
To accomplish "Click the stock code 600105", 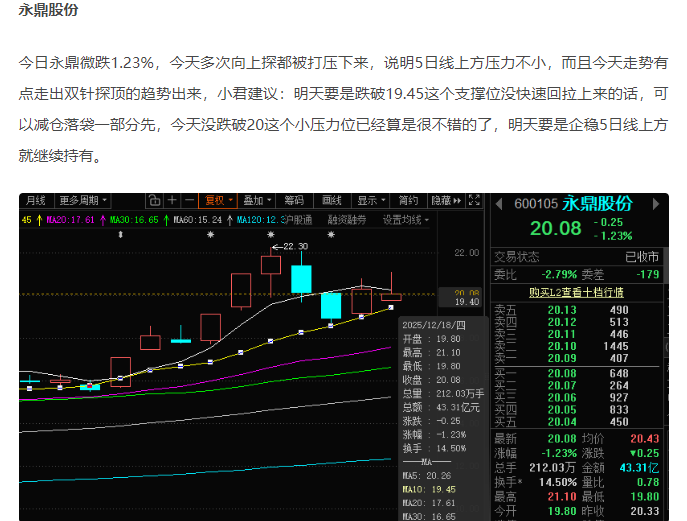I will pyautogui.click(x=536, y=204).
